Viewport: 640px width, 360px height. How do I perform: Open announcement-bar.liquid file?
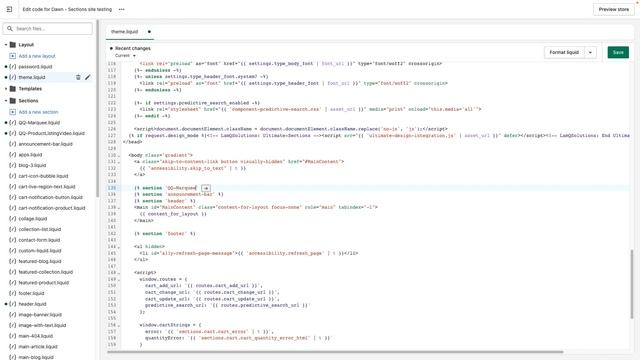click(x=45, y=144)
